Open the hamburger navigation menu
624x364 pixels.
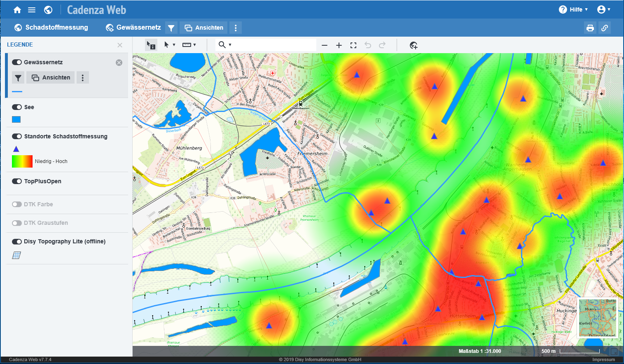(32, 10)
